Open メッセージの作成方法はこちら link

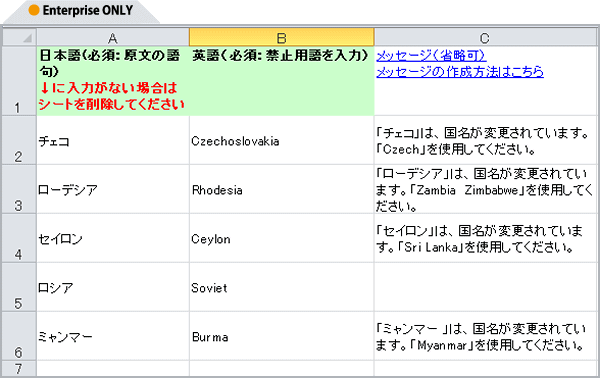pos(460,72)
